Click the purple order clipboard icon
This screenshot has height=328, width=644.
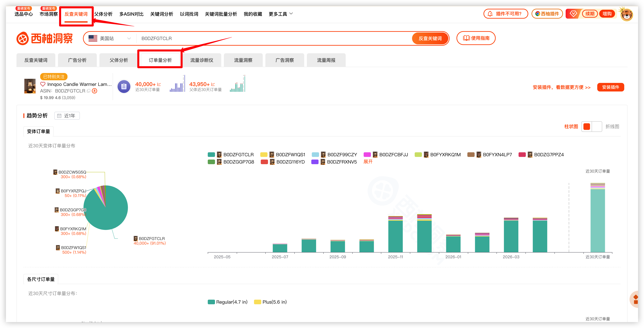[124, 87]
